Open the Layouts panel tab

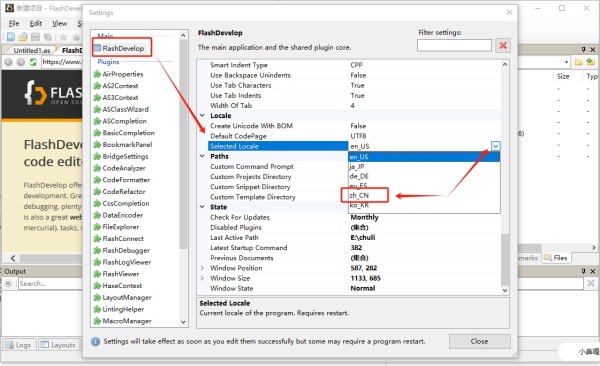tap(59, 345)
